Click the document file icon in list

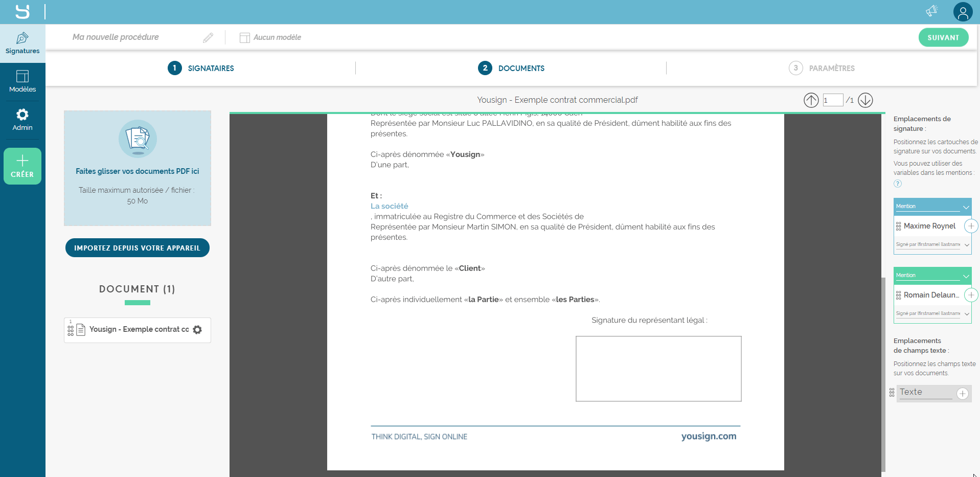81,330
